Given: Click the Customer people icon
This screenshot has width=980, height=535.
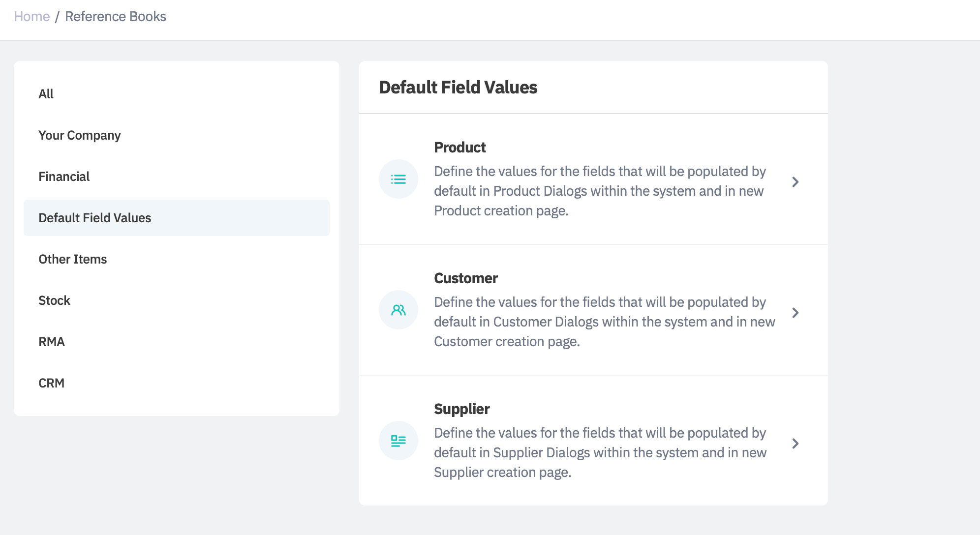Looking at the screenshot, I should 398,310.
